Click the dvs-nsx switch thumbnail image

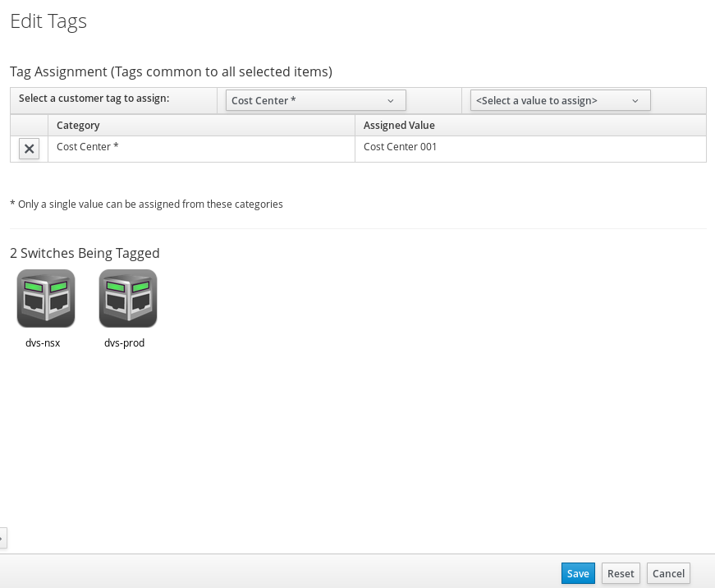[x=45, y=297]
